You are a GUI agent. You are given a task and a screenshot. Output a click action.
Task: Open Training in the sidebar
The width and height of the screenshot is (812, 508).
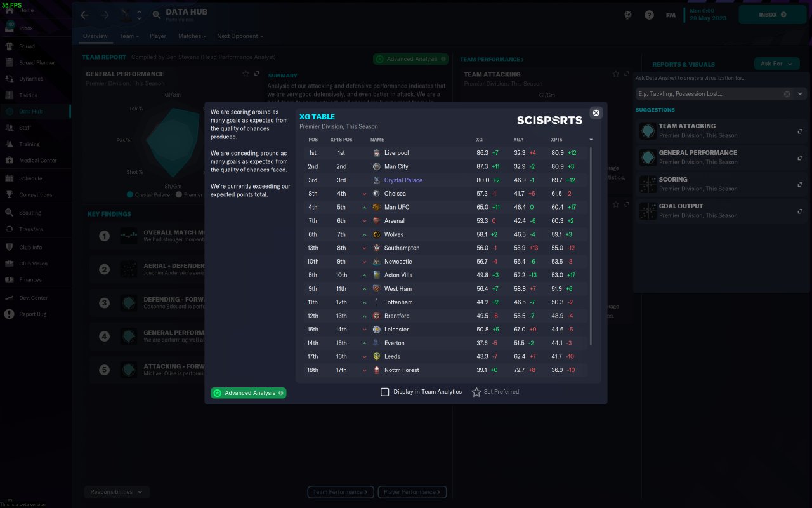pyautogui.click(x=29, y=144)
